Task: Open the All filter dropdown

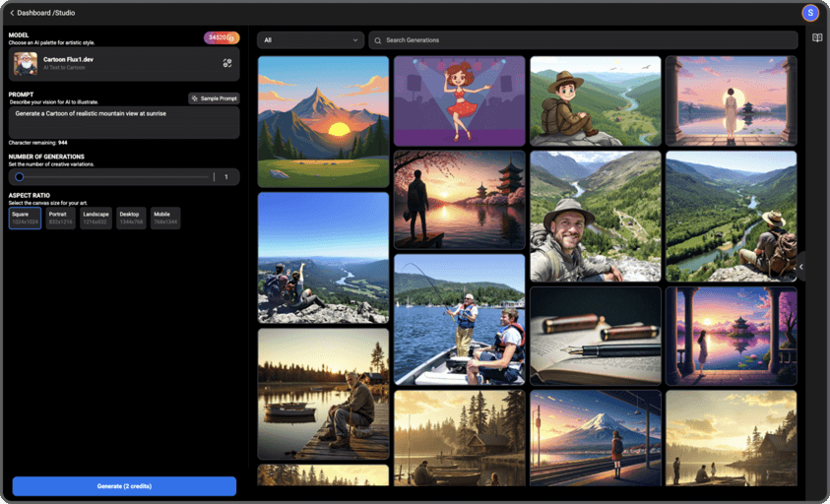Action: (x=311, y=40)
